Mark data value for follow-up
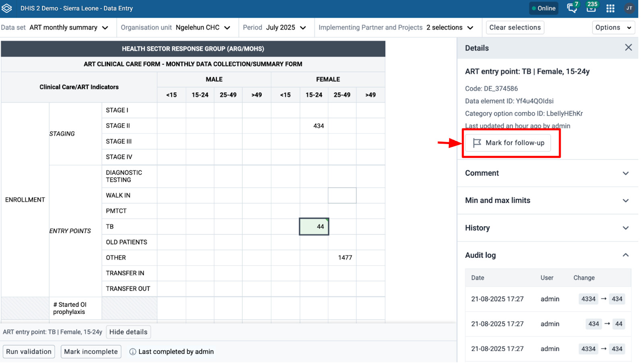The image size is (644, 363). (x=508, y=143)
